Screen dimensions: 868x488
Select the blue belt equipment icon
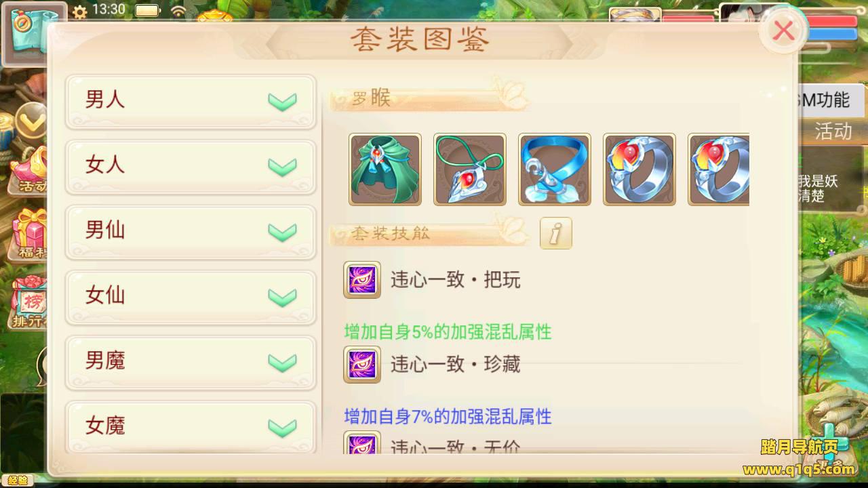tap(555, 169)
